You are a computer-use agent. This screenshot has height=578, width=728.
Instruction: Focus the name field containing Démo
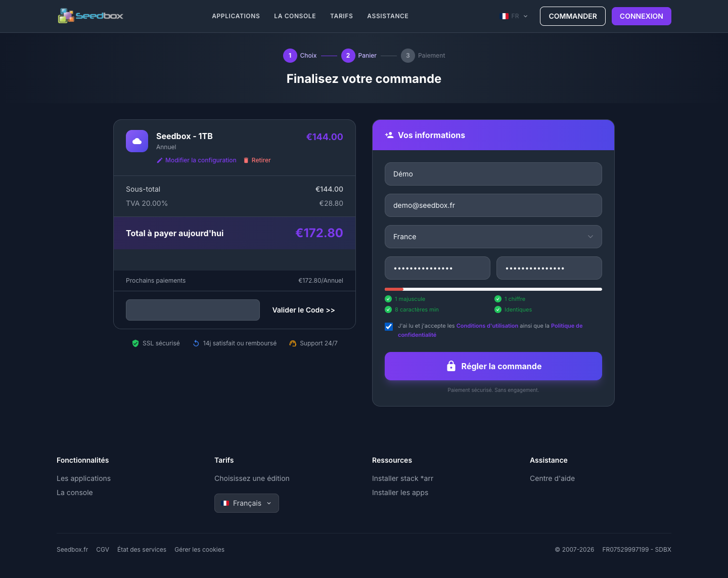point(493,174)
